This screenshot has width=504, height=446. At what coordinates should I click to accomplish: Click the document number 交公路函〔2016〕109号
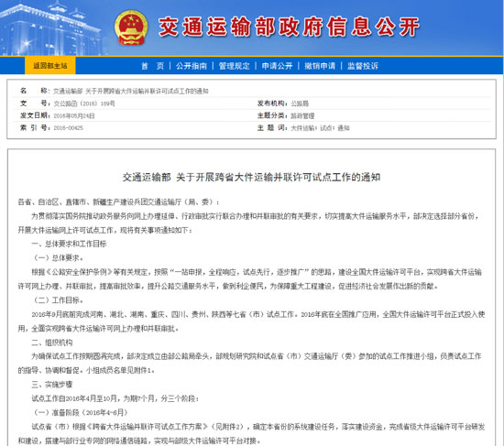[x=84, y=103]
